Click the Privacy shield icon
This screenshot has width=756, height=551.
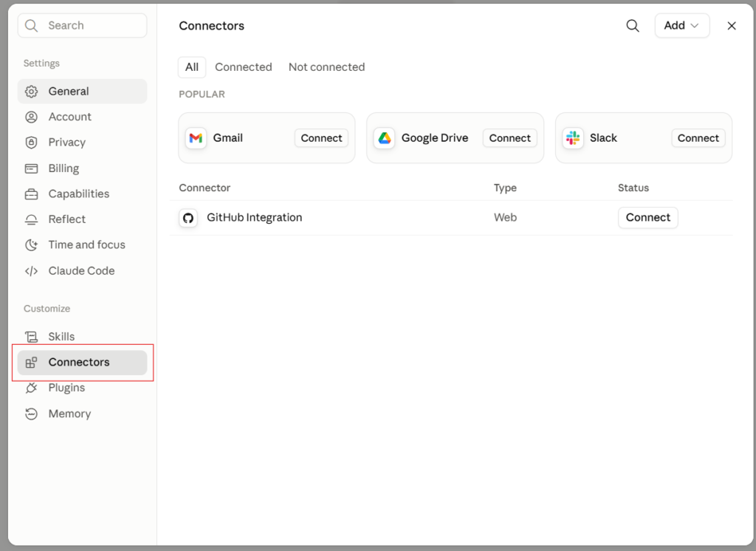(x=31, y=143)
